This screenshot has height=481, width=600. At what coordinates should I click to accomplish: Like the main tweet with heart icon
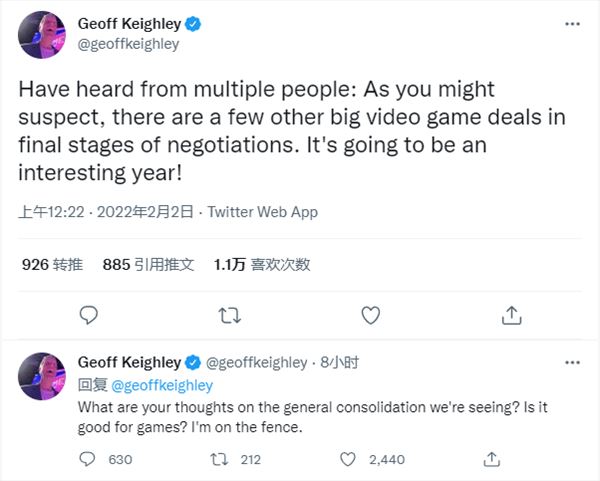(x=371, y=316)
